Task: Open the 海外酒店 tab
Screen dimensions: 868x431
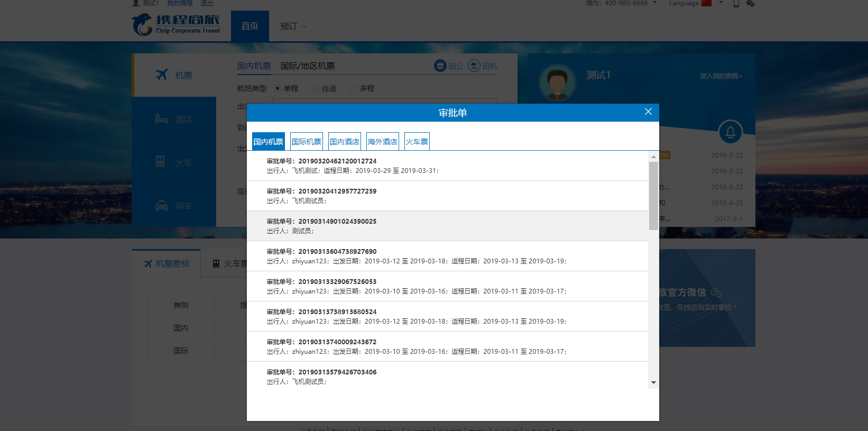Action: click(382, 142)
